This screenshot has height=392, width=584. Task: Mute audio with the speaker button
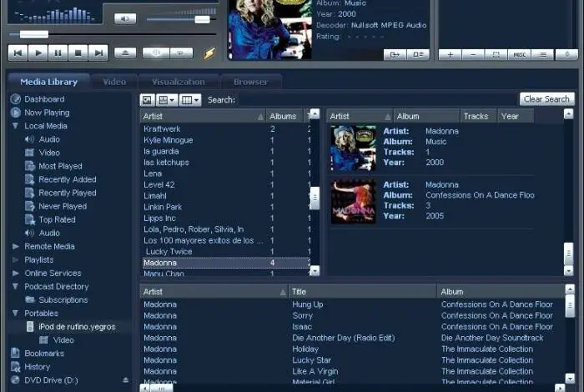tap(125, 18)
